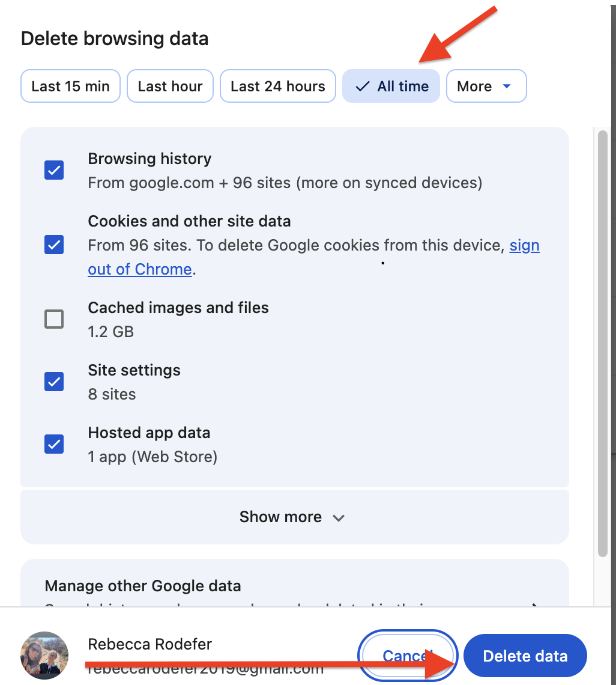
Task: Open the sign out of Chrome link
Action: point(313,257)
